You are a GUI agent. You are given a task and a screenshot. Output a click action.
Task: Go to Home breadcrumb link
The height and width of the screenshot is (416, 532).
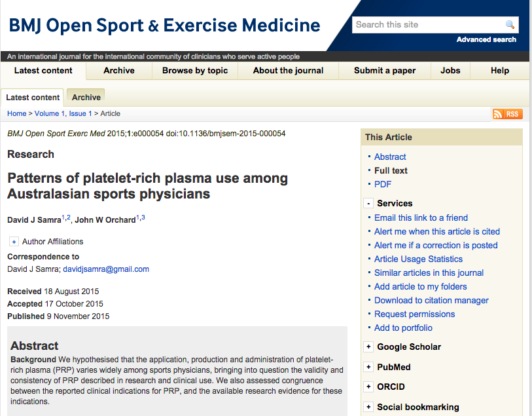click(x=16, y=114)
